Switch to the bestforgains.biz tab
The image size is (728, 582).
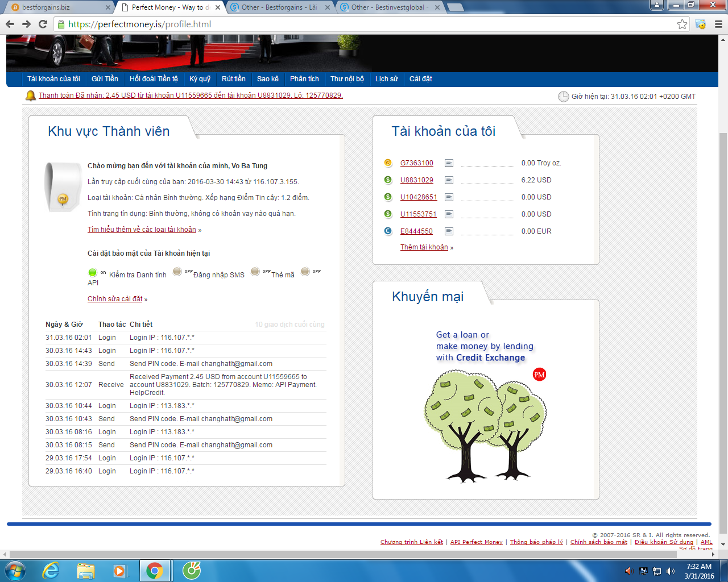point(57,7)
